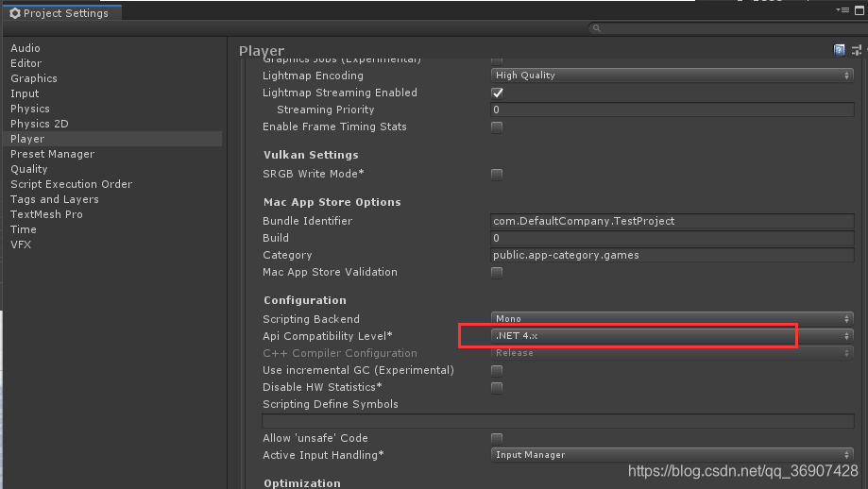The width and height of the screenshot is (868, 489).
Task: Open the Scripting Backend dropdown
Action: click(x=672, y=319)
